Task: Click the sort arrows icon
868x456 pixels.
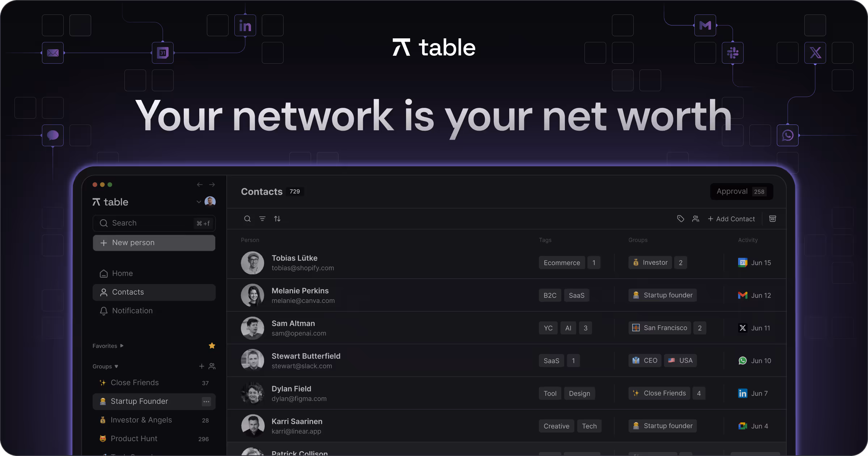Action: click(277, 219)
